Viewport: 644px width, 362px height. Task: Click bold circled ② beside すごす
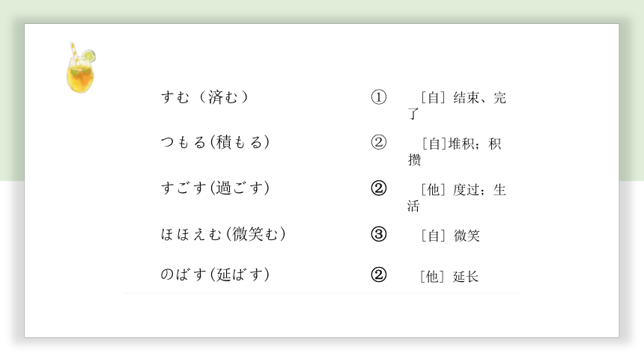tap(379, 188)
